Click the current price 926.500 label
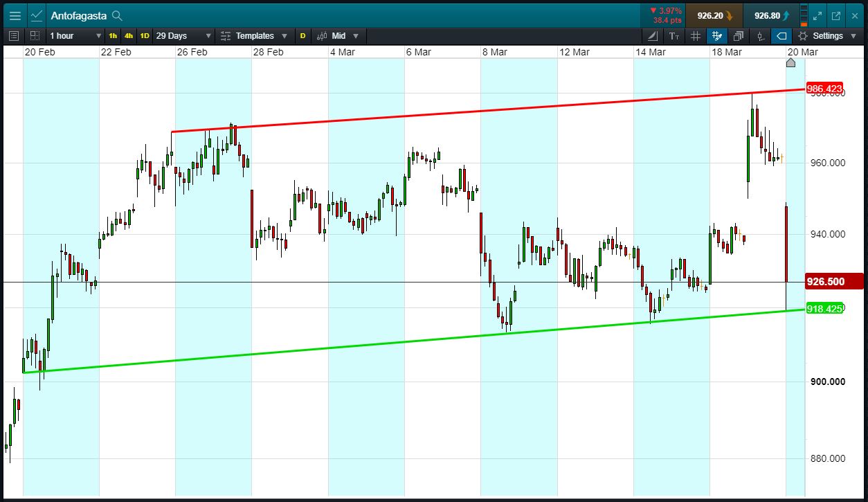Screen dimensions: 868x502 pyautogui.click(x=834, y=282)
